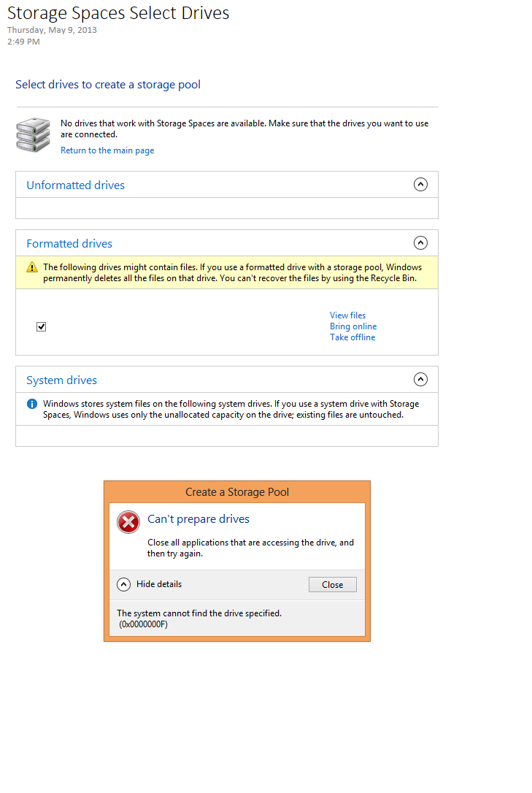The height and width of the screenshot is (793, 532).
Task: Click the System drives heading
Action: 61,380
